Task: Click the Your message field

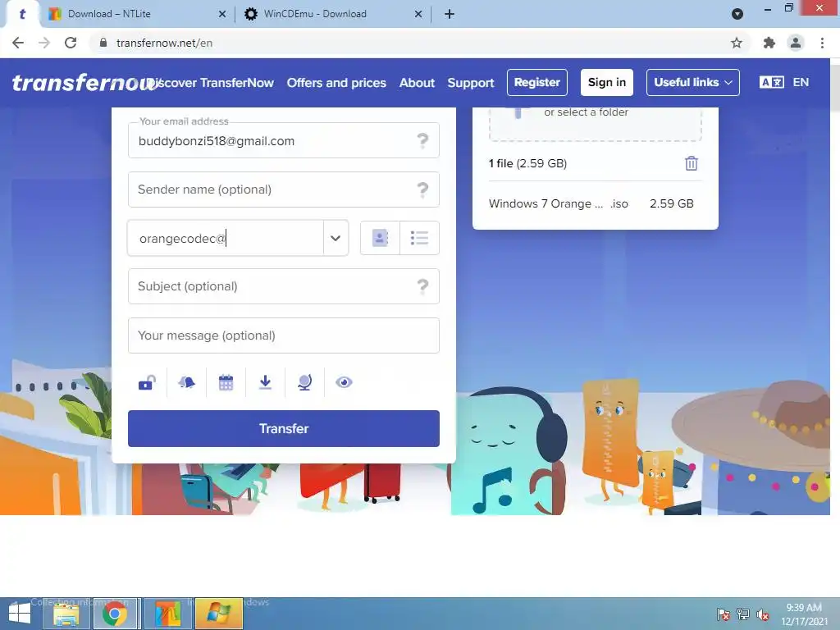Action: 283,336
